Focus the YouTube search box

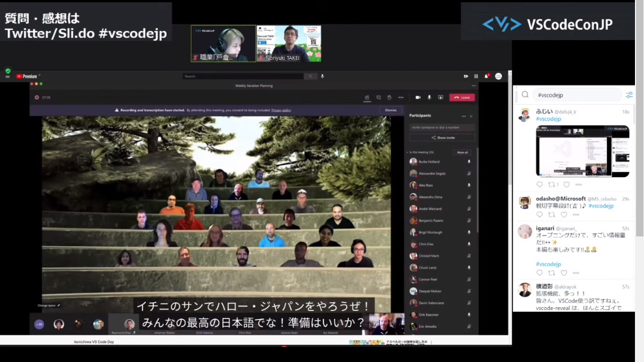click(x=243, y=76)
